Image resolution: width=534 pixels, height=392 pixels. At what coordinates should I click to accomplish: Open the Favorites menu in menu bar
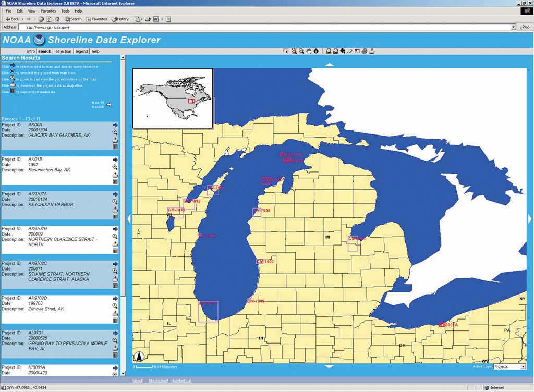(x=48, y=11)
